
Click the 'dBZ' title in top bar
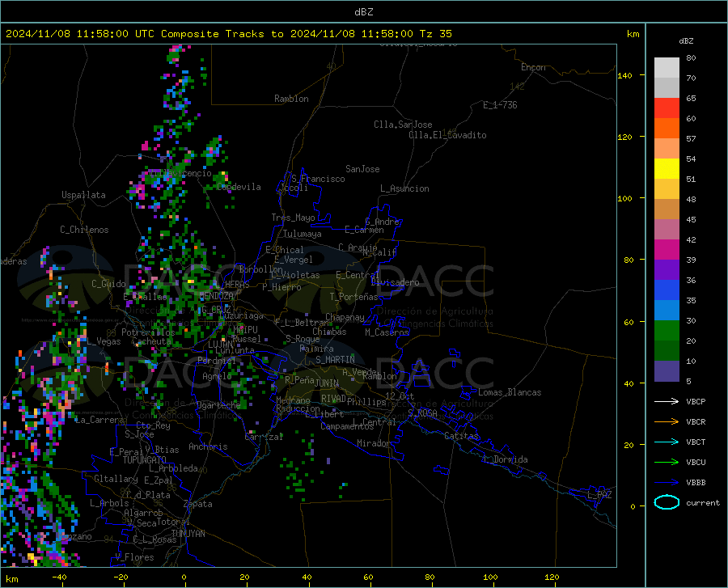point(363,12)
